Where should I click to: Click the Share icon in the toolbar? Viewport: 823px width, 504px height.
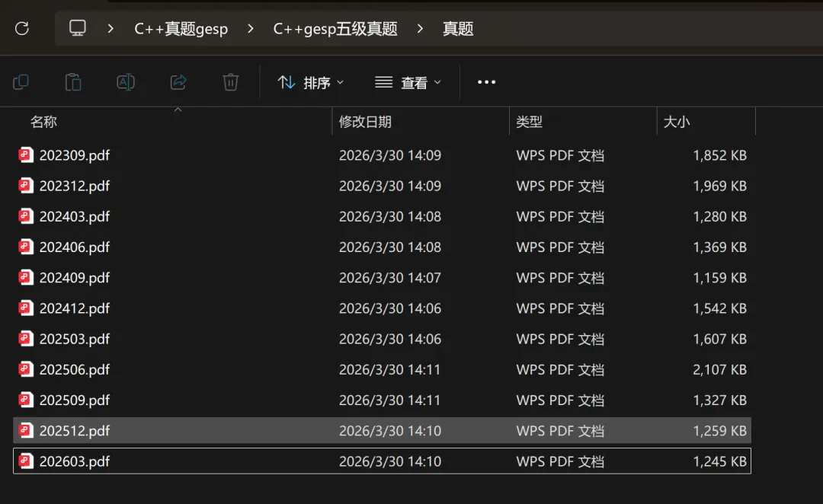point(178,81)
